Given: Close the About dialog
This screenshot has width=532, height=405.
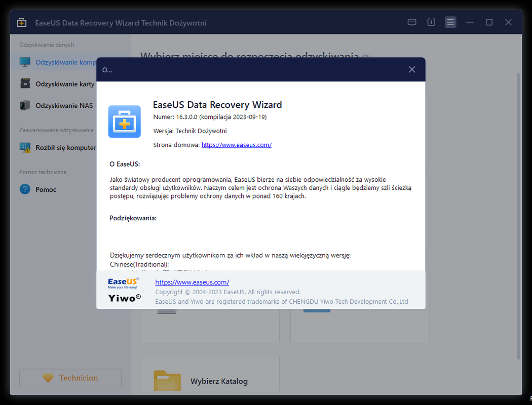Looking at the screenshot, I should 411,69.
